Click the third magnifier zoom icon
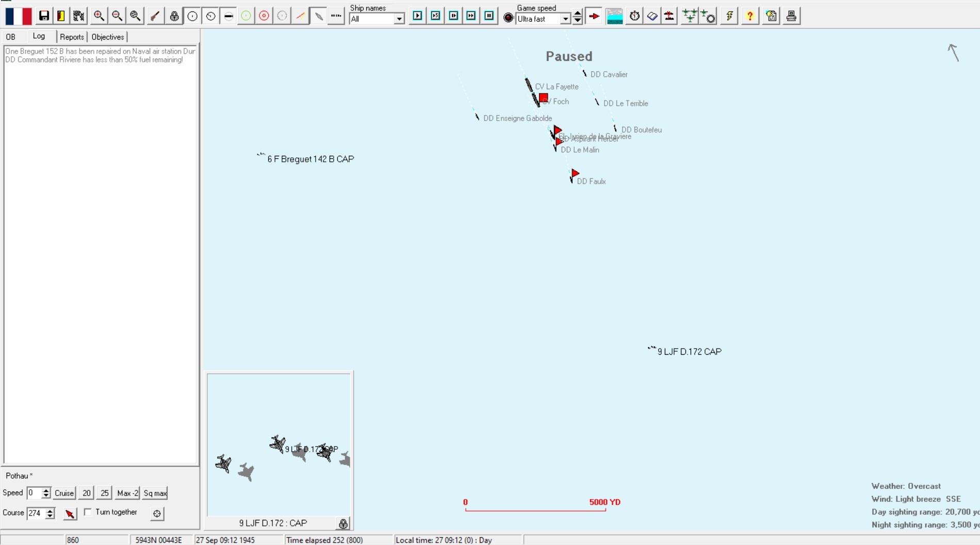The height and width of the screenshot is (545, 980). click(135, 16)
